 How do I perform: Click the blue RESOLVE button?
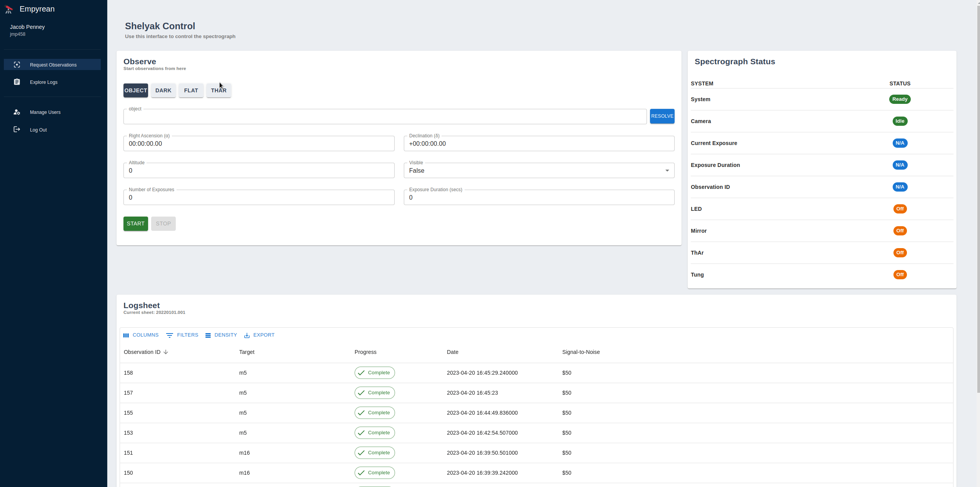pos(662,116)
